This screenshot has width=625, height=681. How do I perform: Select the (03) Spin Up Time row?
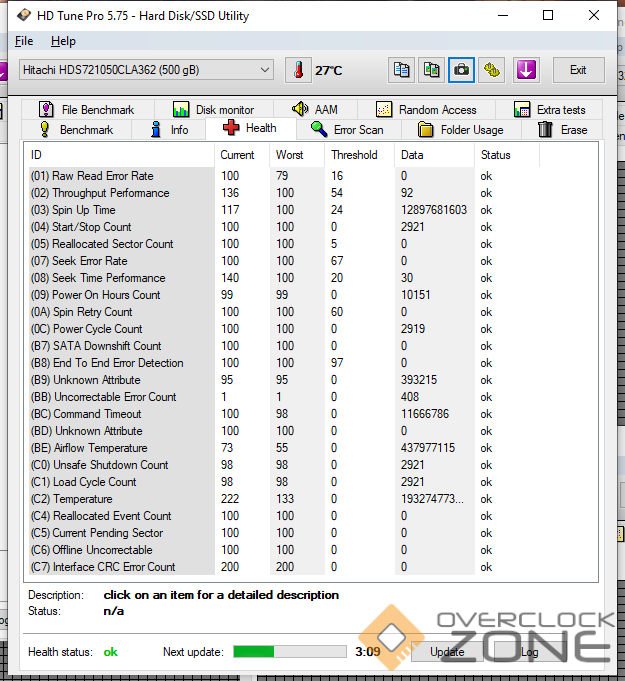click(284, 210)
